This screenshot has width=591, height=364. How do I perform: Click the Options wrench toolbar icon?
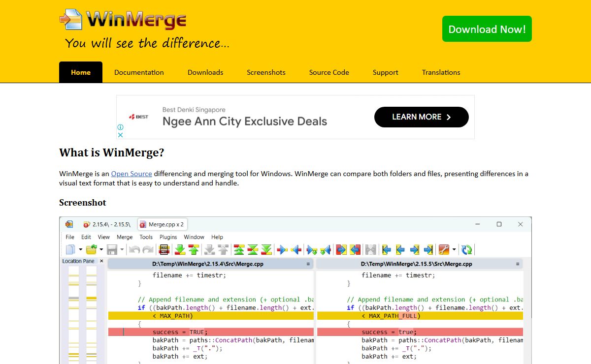click(x=444, y=250)
